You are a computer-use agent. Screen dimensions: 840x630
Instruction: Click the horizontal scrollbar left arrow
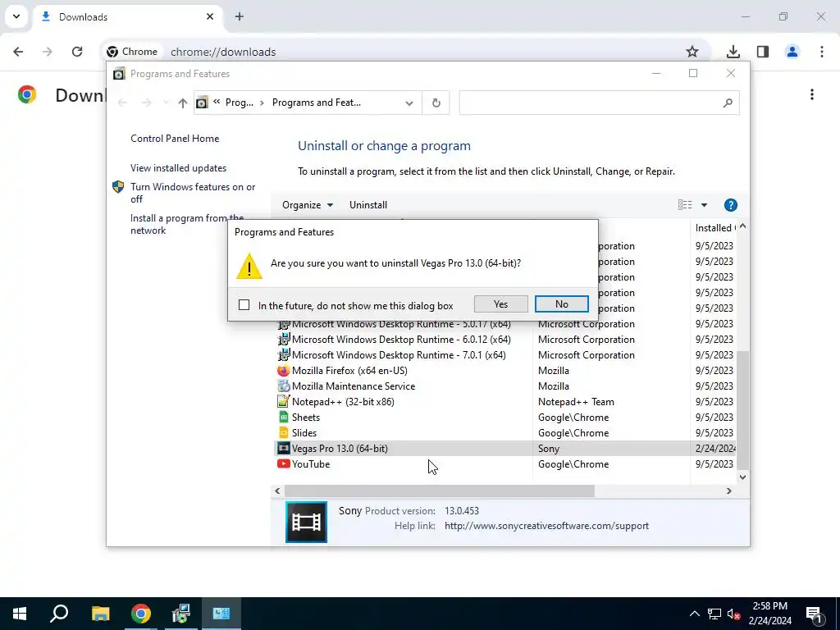point(277,491)
